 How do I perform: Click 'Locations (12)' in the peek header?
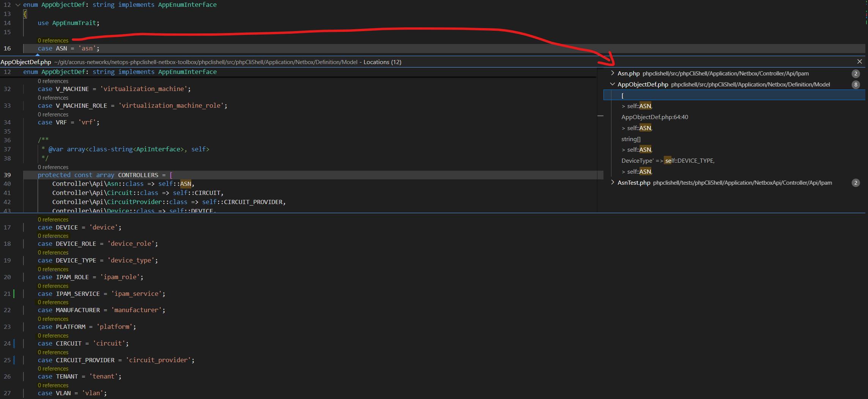tap(382, 62)
